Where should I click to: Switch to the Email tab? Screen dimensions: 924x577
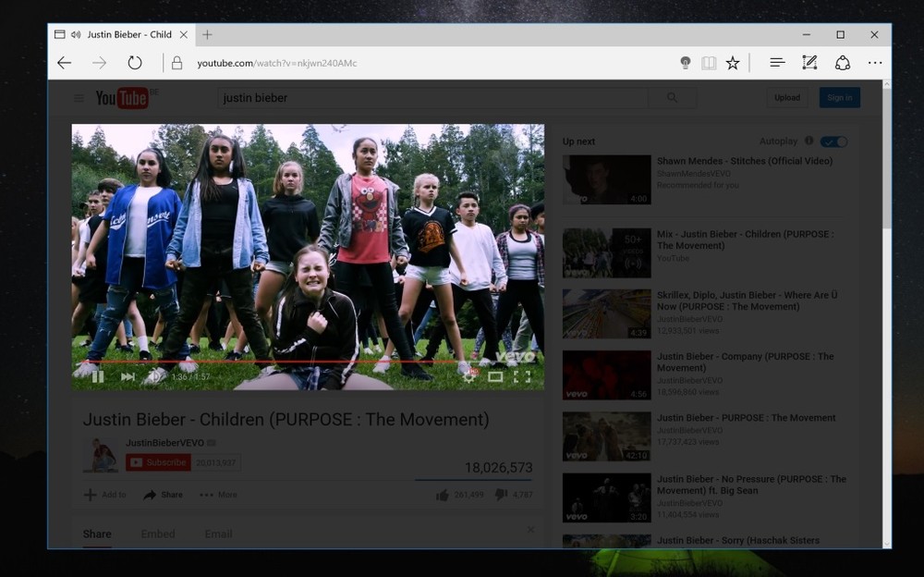tap(219, 534)
